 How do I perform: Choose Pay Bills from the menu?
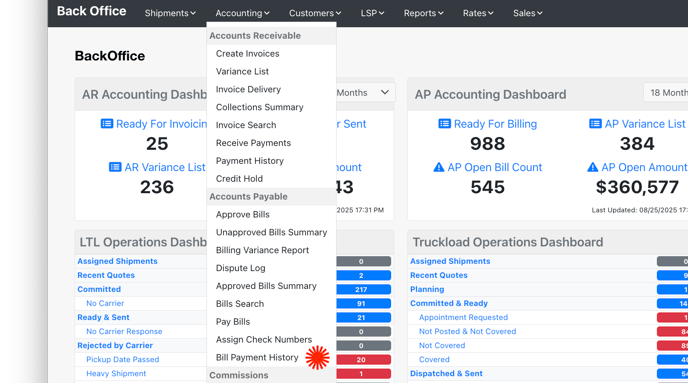tap(233, 322)
